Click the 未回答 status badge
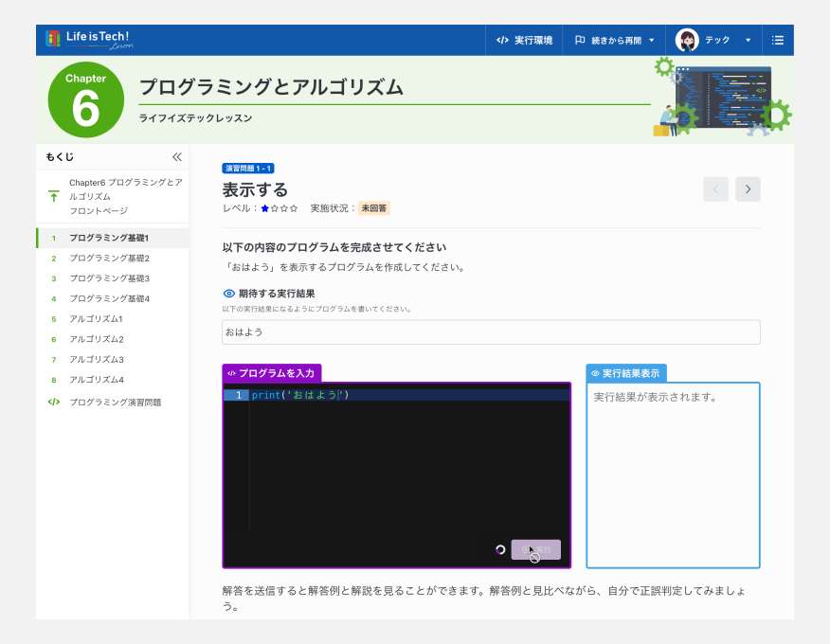 [x=373, y=208]
